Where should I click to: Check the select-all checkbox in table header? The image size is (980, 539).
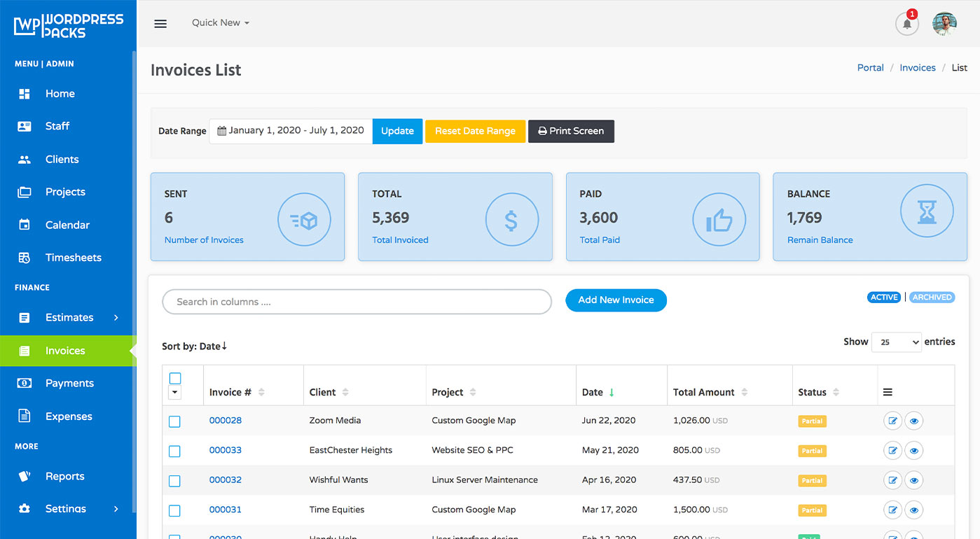tap(174, 377)
